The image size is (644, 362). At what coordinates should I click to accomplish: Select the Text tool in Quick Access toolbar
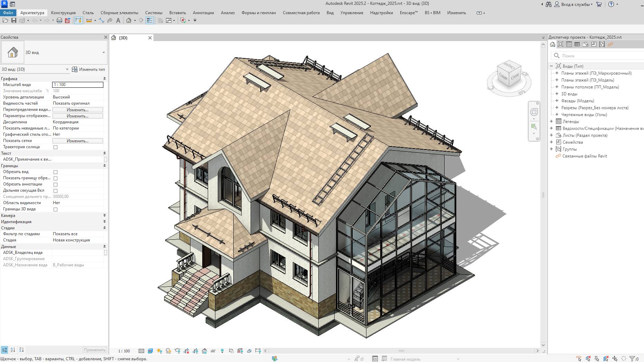[119, 20]
